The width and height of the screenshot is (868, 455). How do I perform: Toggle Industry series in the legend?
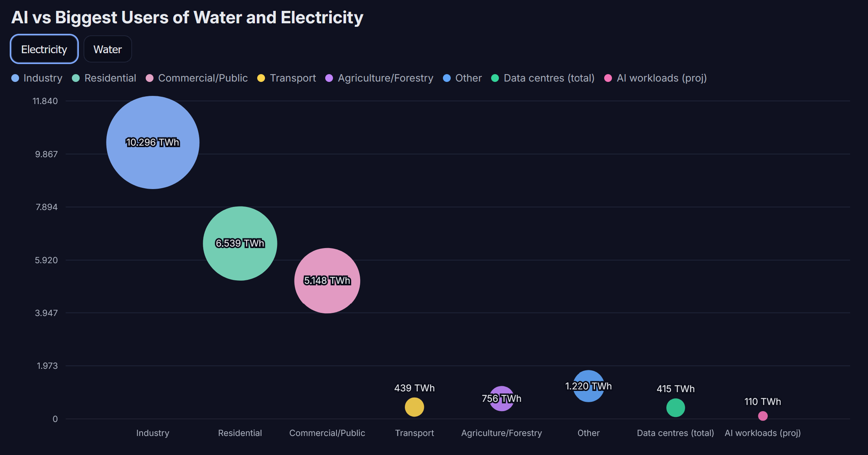[x=37, y=78]
